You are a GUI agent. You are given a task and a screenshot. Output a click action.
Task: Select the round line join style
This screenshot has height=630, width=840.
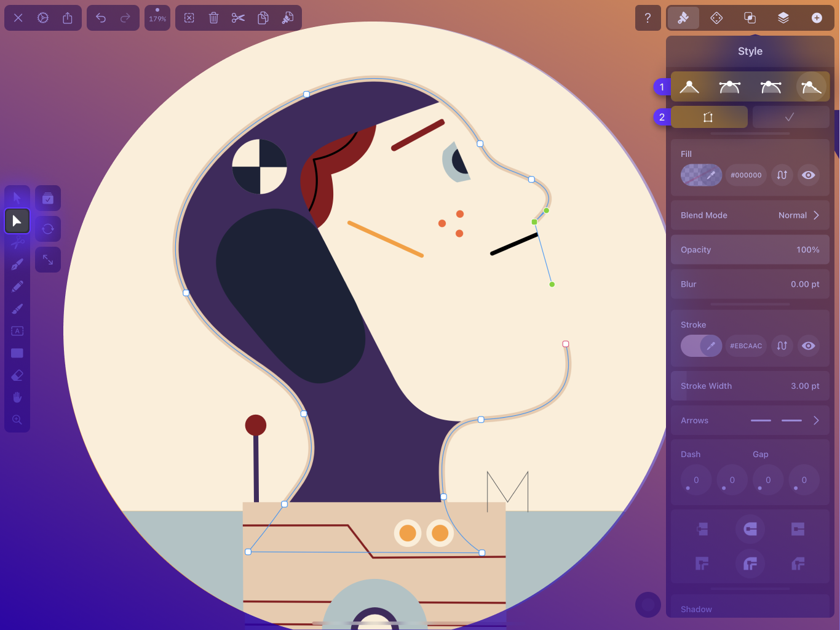(x=750, y=564)
